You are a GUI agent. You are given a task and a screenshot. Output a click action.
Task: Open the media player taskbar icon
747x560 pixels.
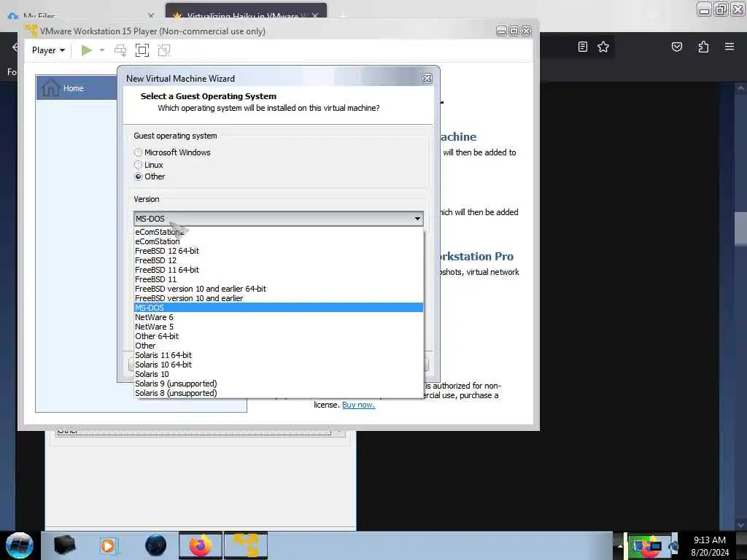click(x=108, y=545)
